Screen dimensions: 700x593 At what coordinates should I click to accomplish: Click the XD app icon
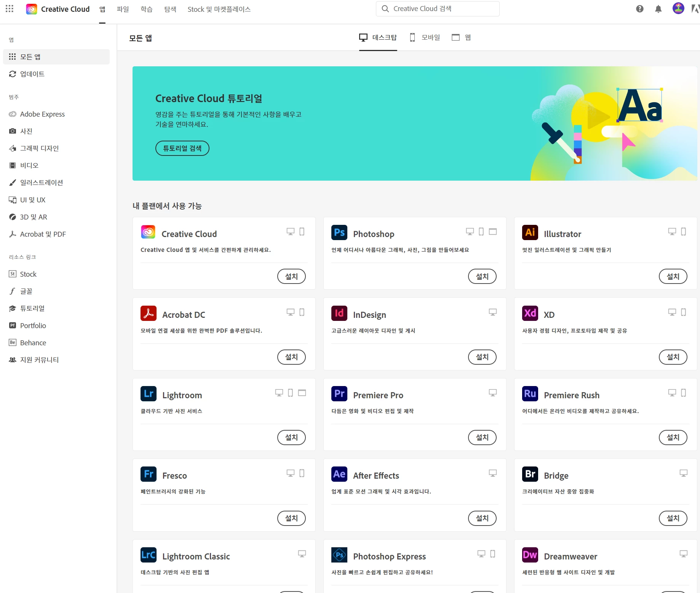pos(530,313)
